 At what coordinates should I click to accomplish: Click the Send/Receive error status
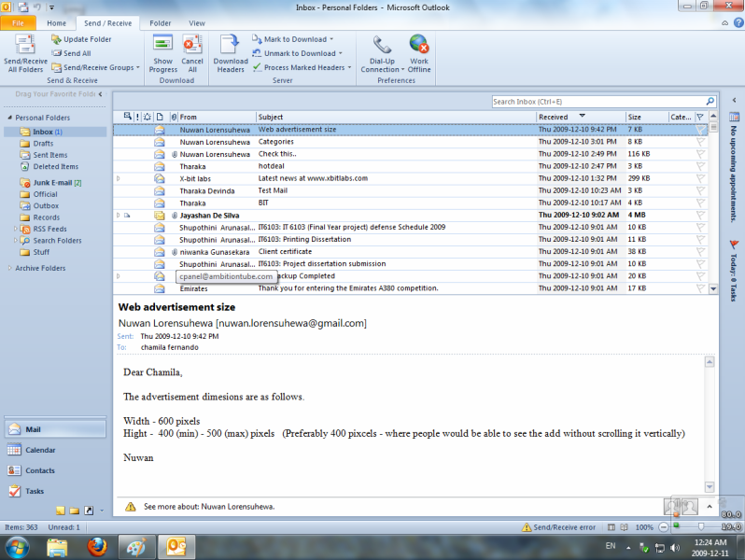558,527
